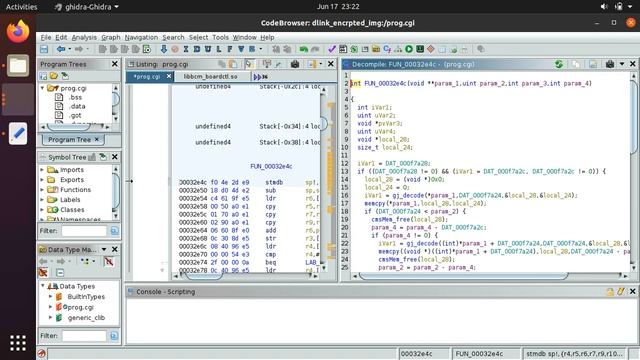
Task: Click the Symbol Tree filter input field
Action: click(84, 231)
